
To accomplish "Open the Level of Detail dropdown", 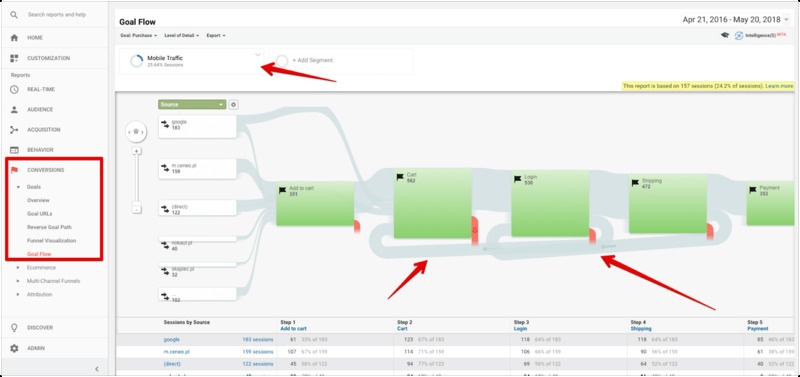I will coord(181,36).
